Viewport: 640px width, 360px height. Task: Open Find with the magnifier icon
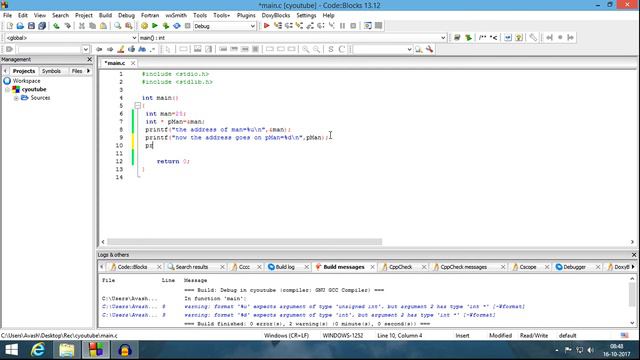[x=118, y=26]
